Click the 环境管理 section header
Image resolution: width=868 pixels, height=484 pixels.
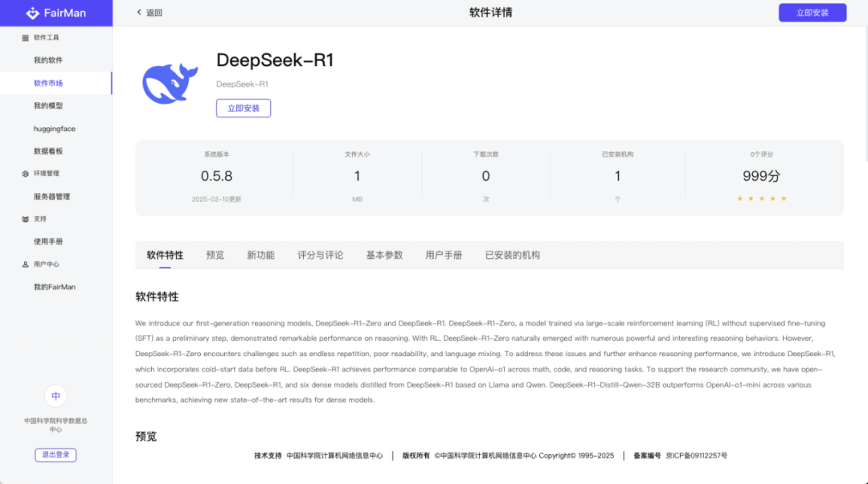(46, 174)
